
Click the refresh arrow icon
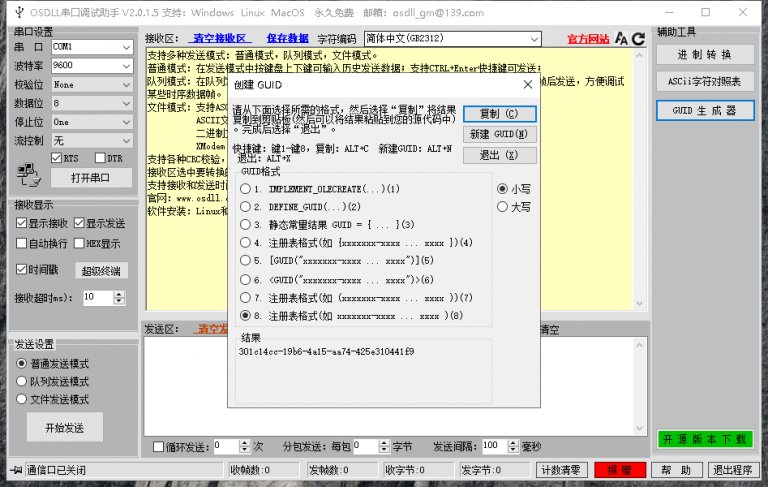coord(638,38)
